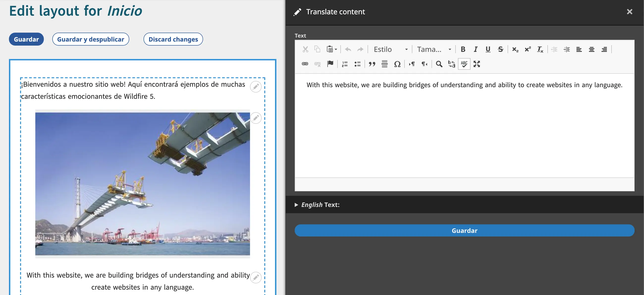Insert a special character with Omega icon
The image size is (644, 295).
point(397,64)
